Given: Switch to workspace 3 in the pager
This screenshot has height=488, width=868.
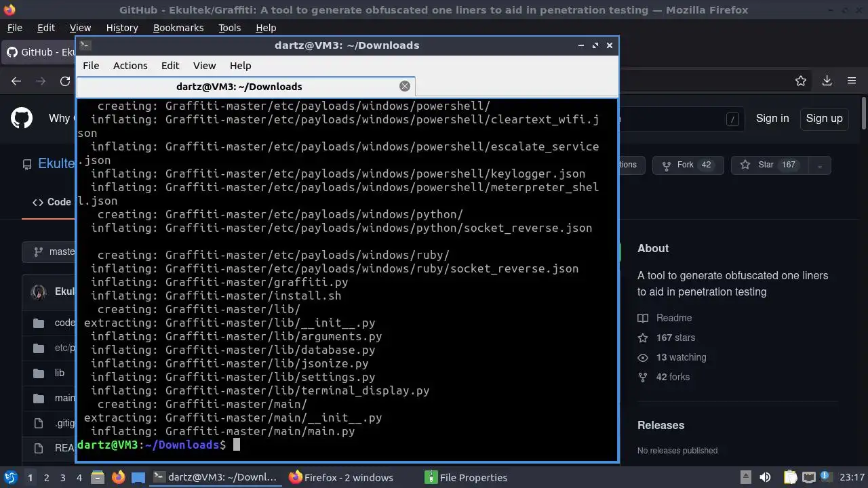Looking at the screenshot, I should click(62, 478).
